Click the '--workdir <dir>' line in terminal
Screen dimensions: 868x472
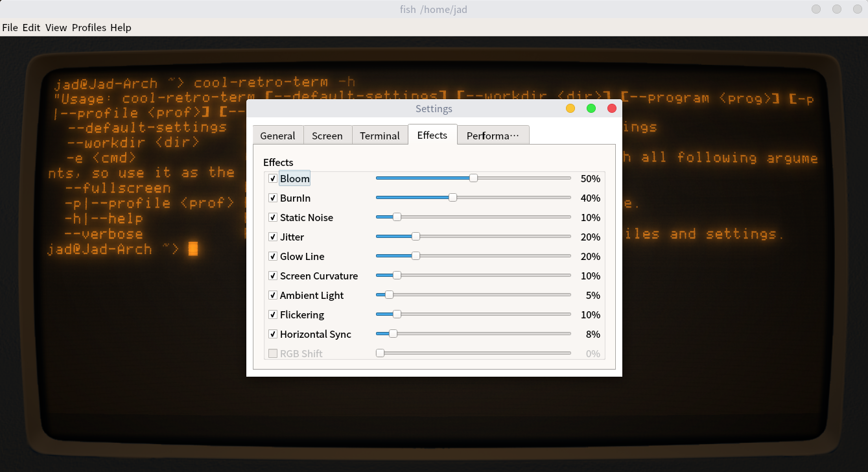(x=133, y=142)
